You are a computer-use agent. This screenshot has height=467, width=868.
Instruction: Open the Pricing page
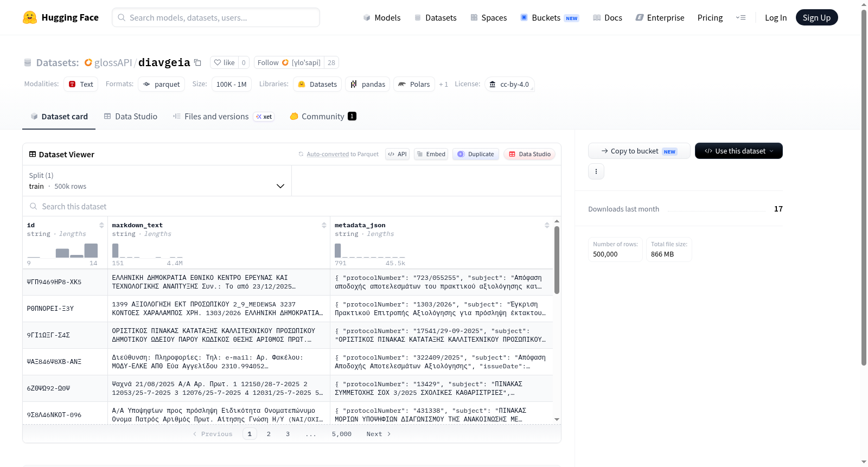coord(710,18)
